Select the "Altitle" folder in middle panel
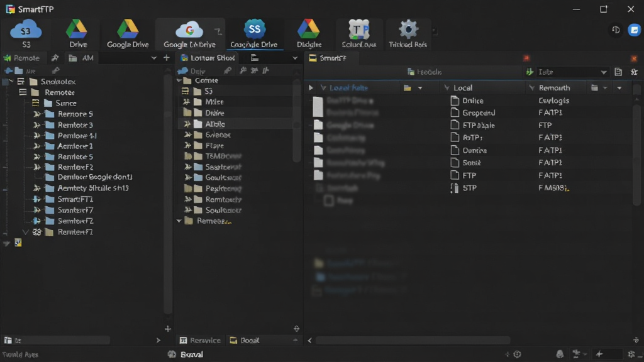This screenshot has width=644, height=362. coord(215,124)
